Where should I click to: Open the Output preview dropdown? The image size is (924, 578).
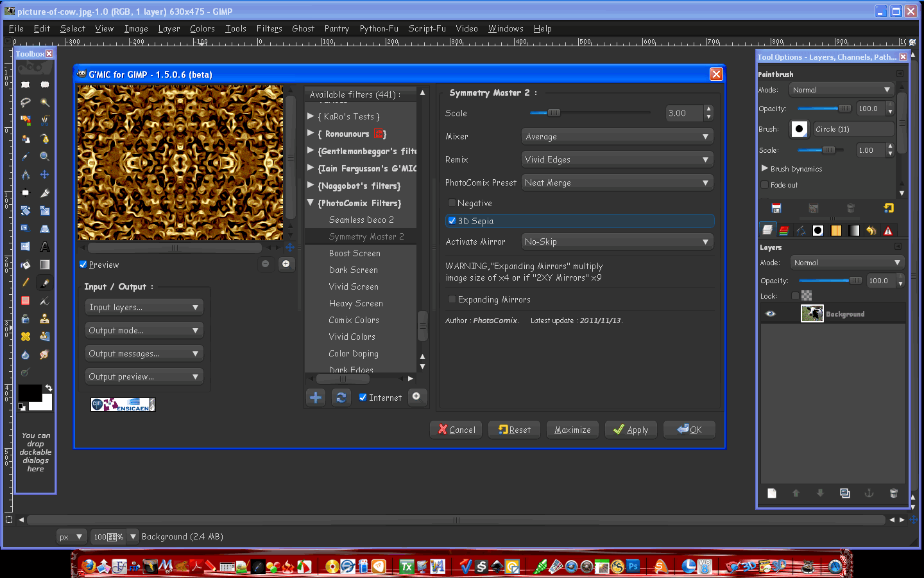coord(144,376)
